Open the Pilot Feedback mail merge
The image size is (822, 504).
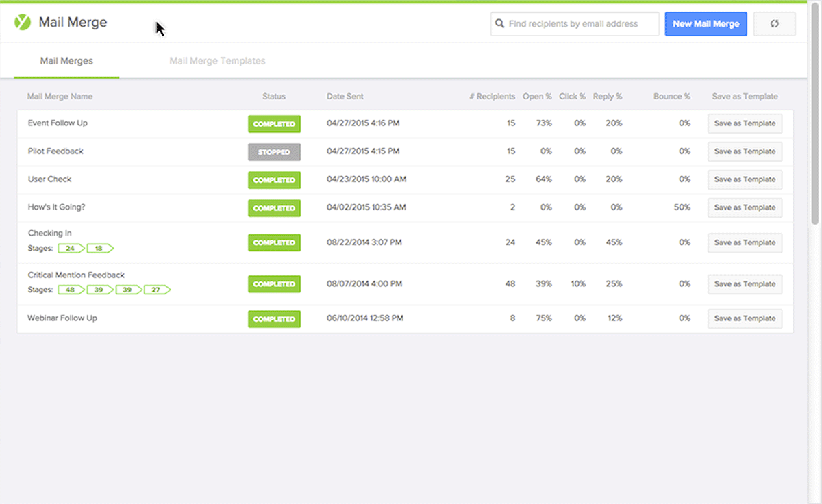[55, 151]
